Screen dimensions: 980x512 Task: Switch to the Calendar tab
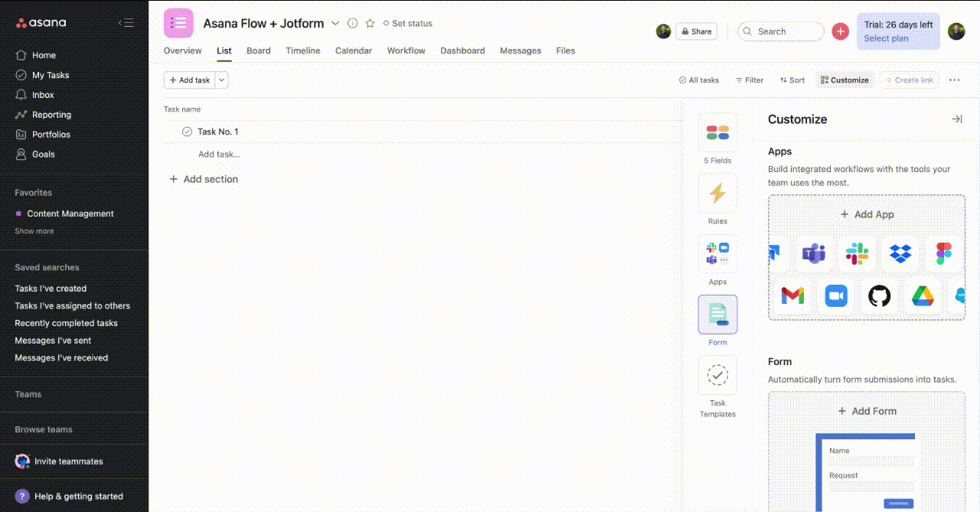[354, 51]
